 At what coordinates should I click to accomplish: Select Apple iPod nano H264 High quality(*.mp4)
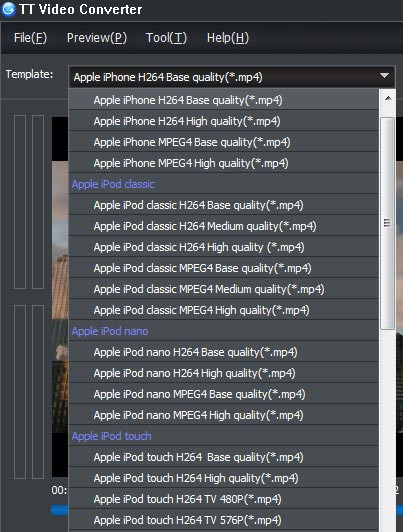224,373
